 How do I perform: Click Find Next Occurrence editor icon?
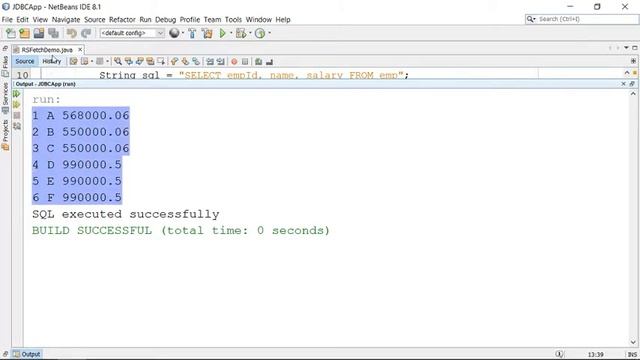[x=140, y=62]
